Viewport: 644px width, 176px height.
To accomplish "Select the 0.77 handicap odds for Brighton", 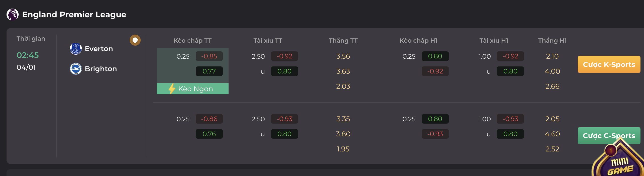I will (209, 71).
